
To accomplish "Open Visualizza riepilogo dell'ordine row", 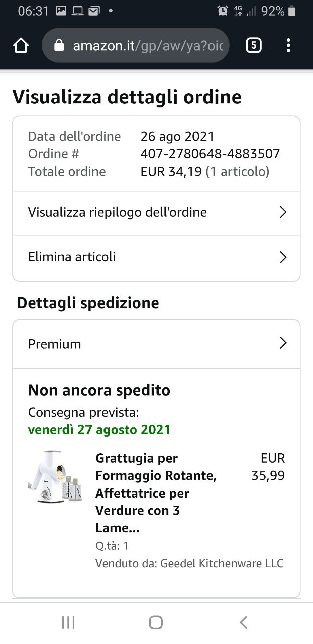I will coord(156,213).
